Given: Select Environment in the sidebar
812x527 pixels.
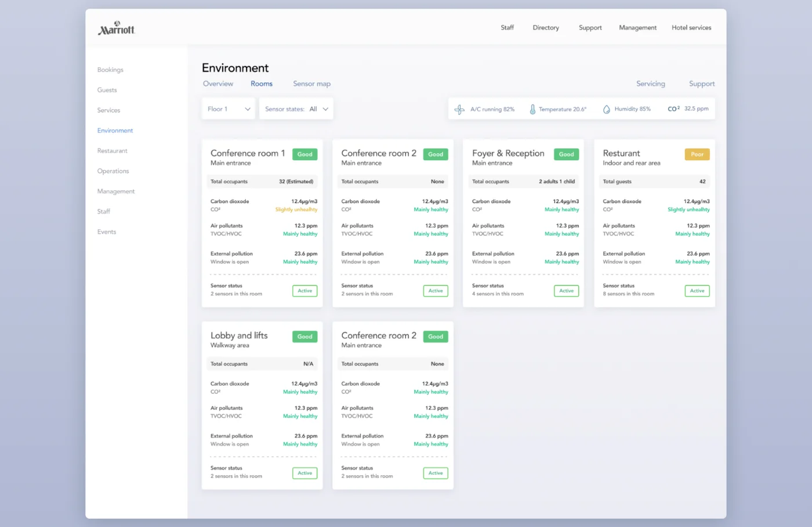Looking at the screenshot, I should [115, 130].
